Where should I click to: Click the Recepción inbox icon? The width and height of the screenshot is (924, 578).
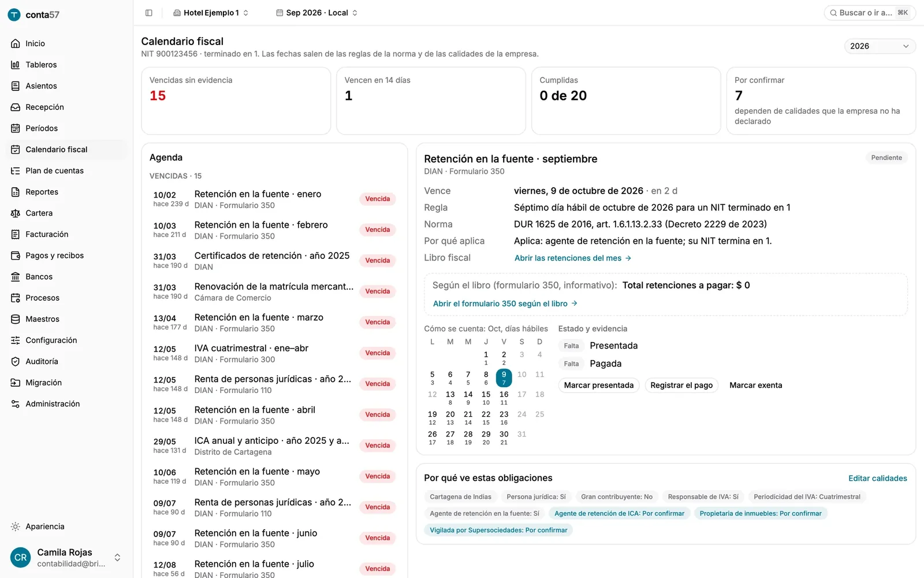[x=16, y=107]
